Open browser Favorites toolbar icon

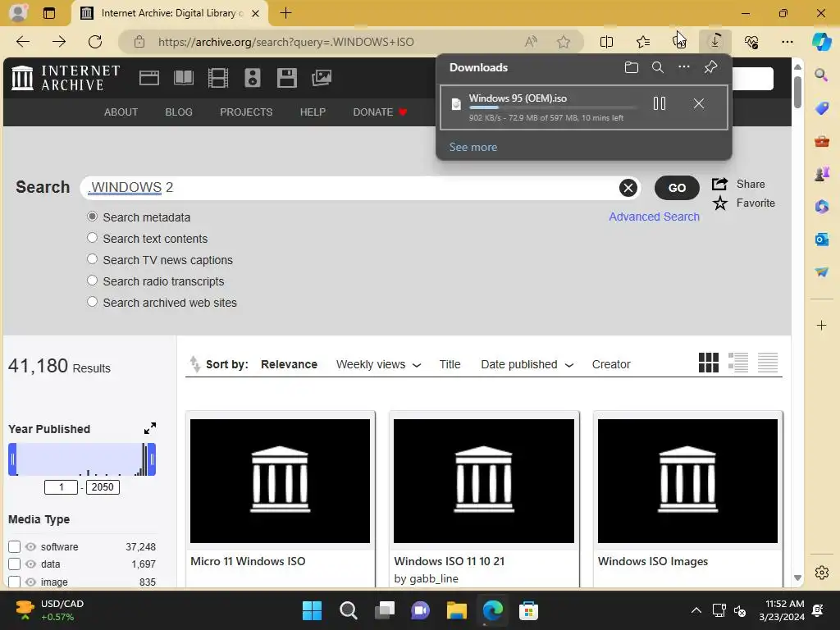coord(643,42)
